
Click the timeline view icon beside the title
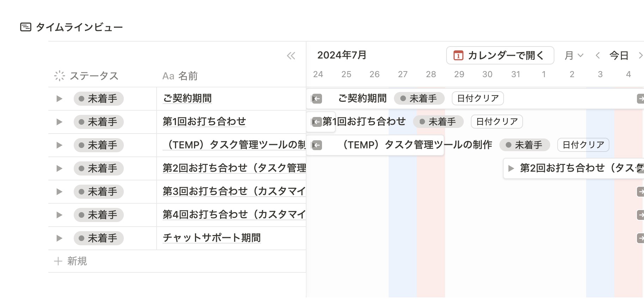pyautogui.click(x=26, y=27)
